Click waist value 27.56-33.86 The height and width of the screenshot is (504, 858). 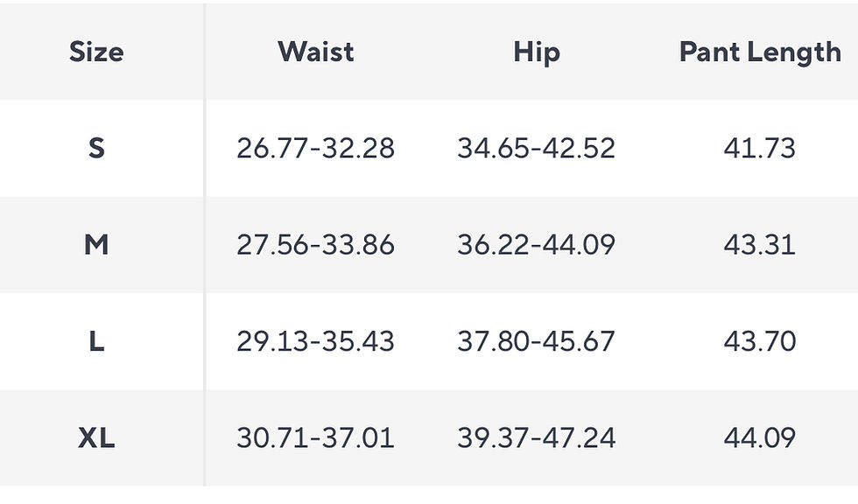[315, 244]
